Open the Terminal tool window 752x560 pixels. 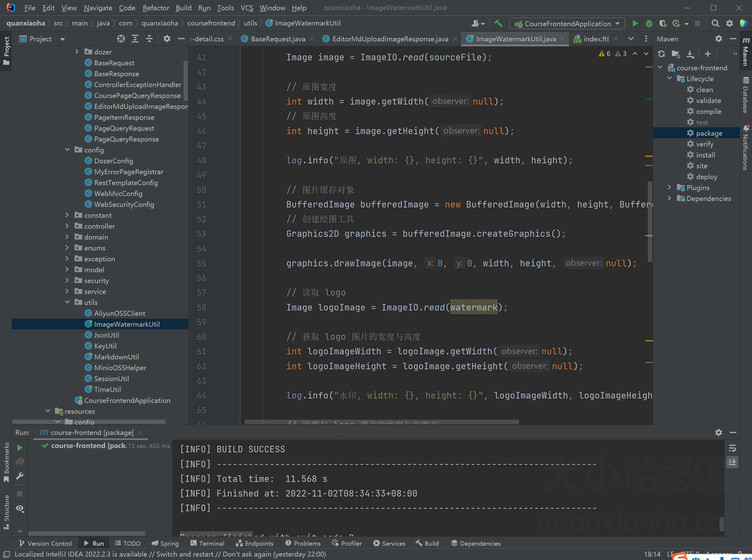[x=208, y=544]
